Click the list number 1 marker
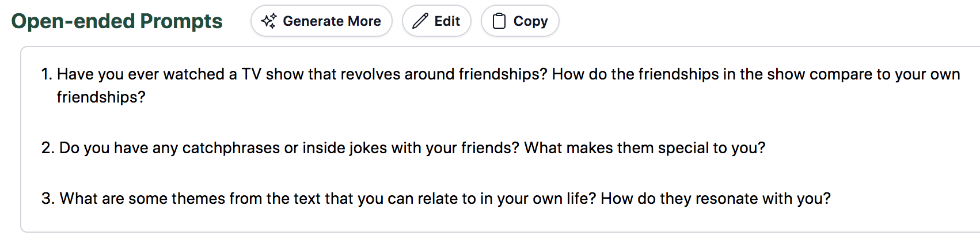This screenshot has width=980, height=235. click(x=46, y=74)
